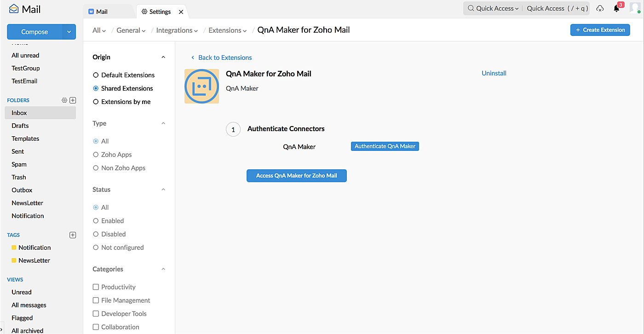Close the Settings tab
The image size is (644, 334).
181,12
